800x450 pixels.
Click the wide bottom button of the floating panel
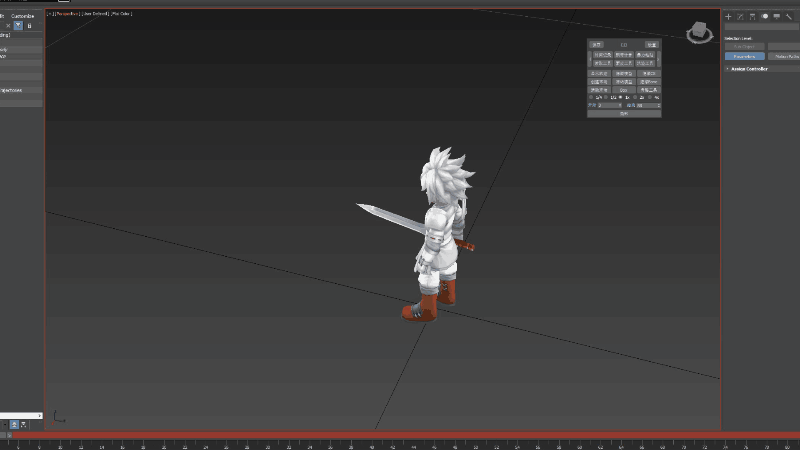click(x=624, y=114)
